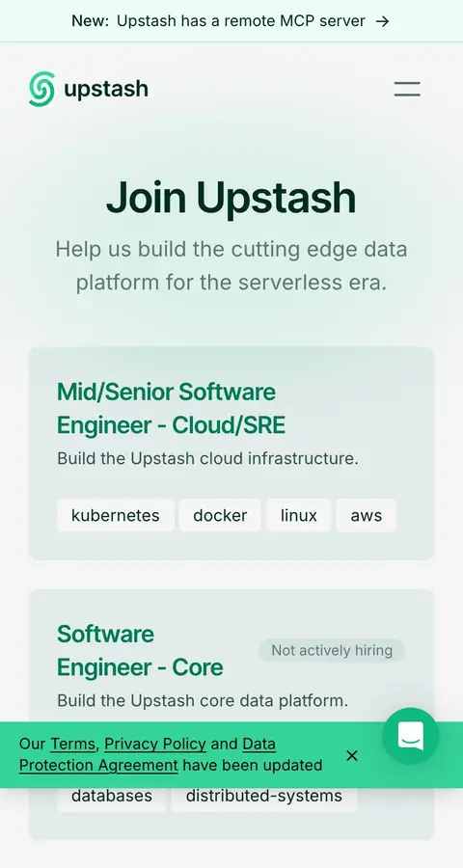This screenshot has height=868, width=463.
Task: Click the arrow in the MCP server announcement
Action: pyautogui.click(x=382, y=21)
